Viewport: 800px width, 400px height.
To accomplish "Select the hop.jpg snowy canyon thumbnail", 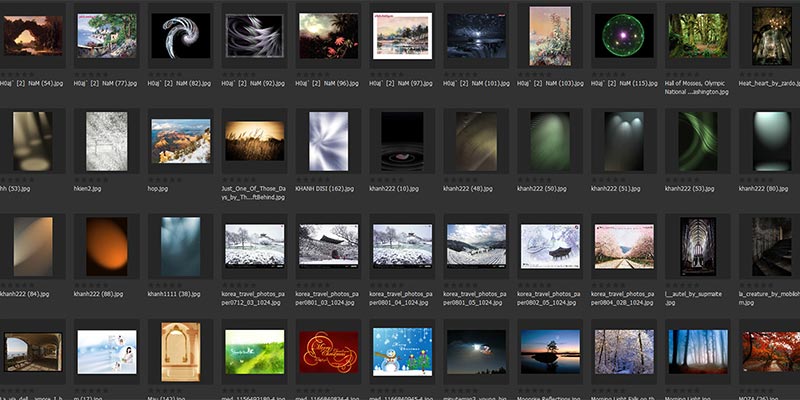I will tap(181, 141).
